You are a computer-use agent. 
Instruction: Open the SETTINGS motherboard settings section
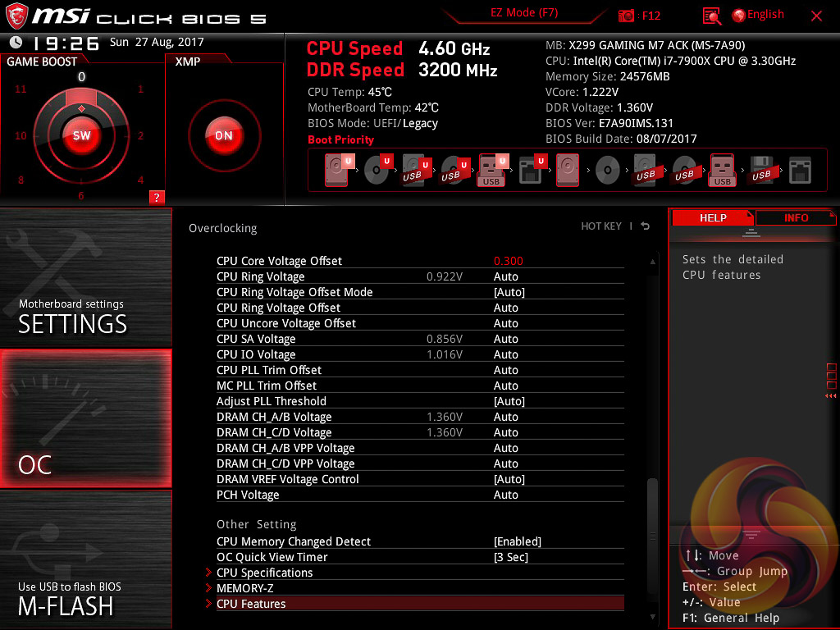pos(85,277)
